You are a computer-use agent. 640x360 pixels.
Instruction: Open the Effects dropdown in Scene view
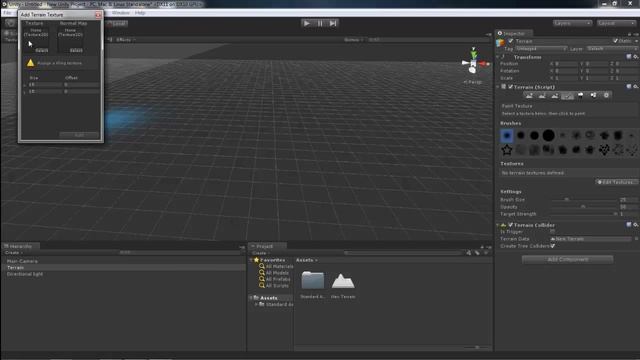click(125, 40)
